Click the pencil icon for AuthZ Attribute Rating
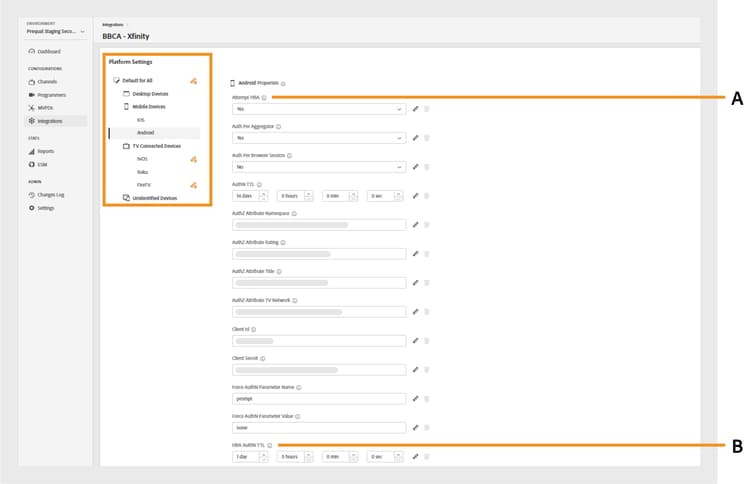The height and width of the screenshot is (484, 750). [415, 254]
